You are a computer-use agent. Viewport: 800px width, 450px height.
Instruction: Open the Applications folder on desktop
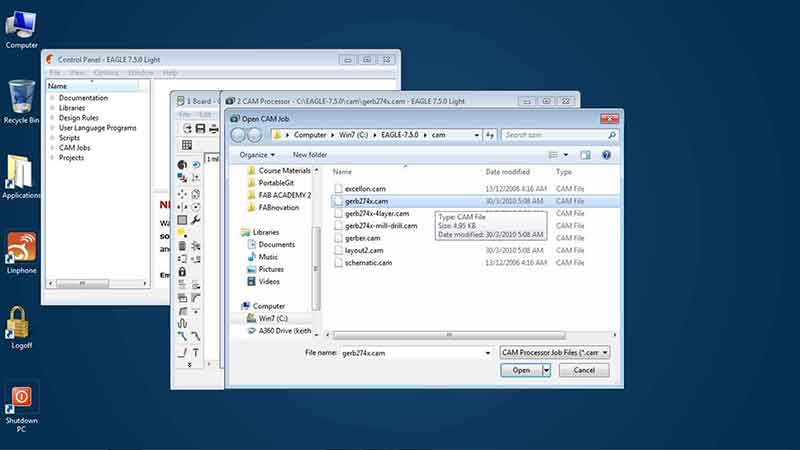pos(21,177)
